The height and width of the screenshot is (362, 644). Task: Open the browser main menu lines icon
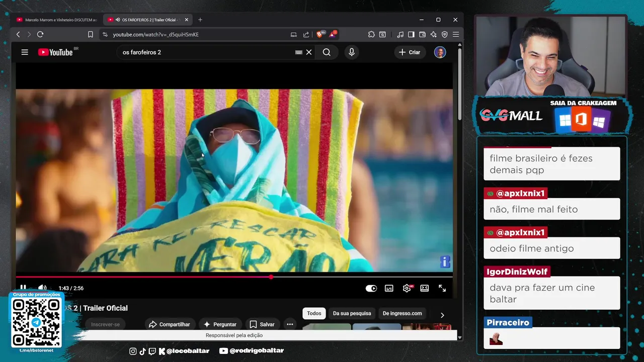point(455,34)
